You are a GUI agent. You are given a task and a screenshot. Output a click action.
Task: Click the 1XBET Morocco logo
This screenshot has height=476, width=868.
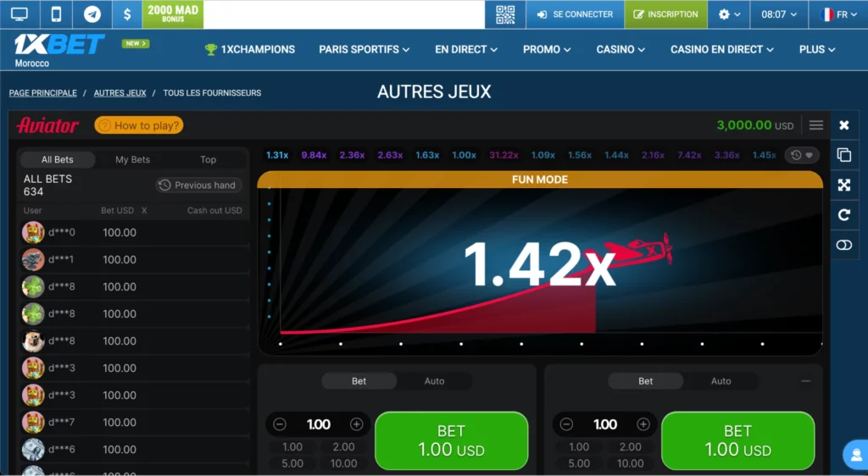pyautogui.click(x=58, y=50)
